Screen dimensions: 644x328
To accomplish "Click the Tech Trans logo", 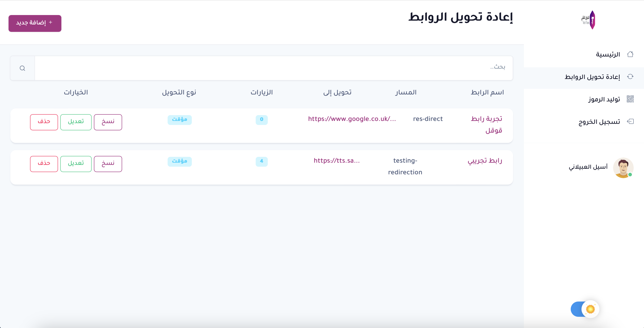I will [x=590, y=20].
